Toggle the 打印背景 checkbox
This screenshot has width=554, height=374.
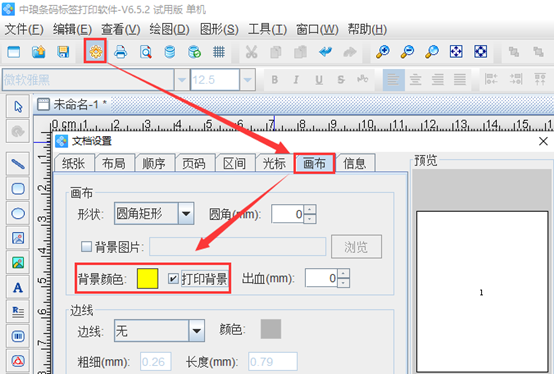point(173,279)
